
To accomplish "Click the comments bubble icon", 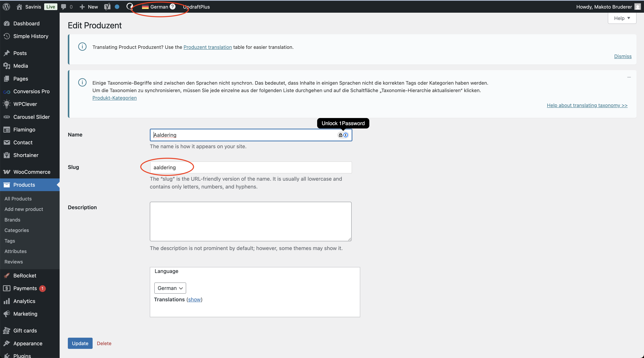I will coord(64,7).
